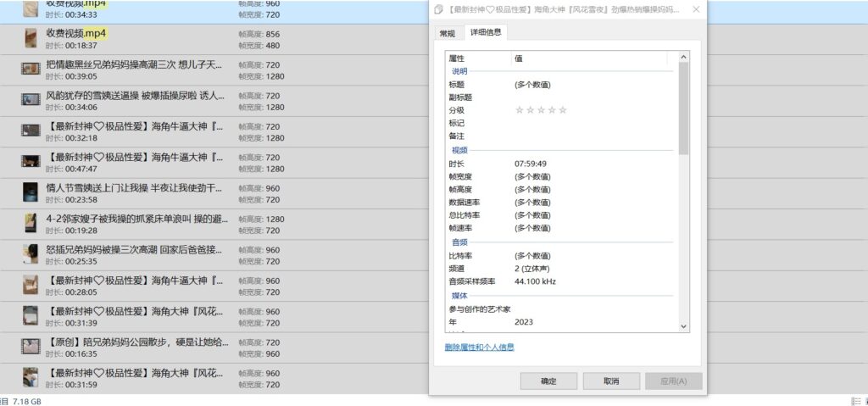
Task: Switch to the 常规 tab
Action: coord(447,33)
